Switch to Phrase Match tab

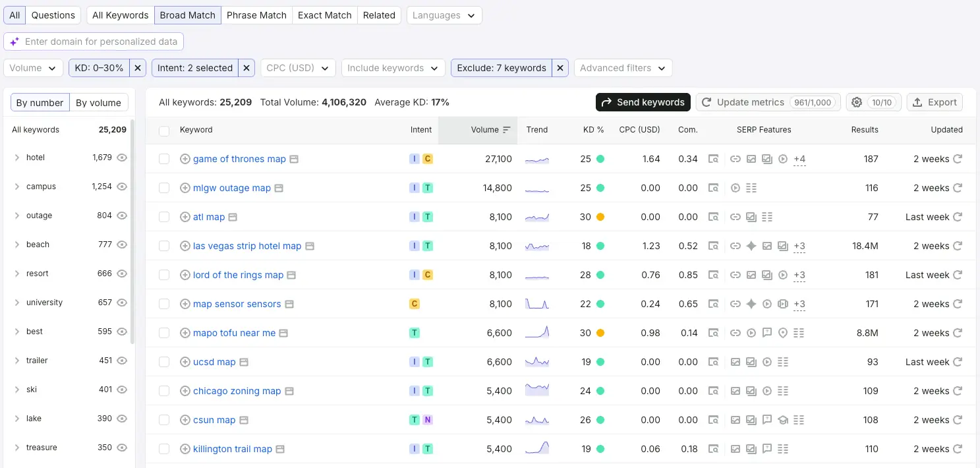click(256, 15)
